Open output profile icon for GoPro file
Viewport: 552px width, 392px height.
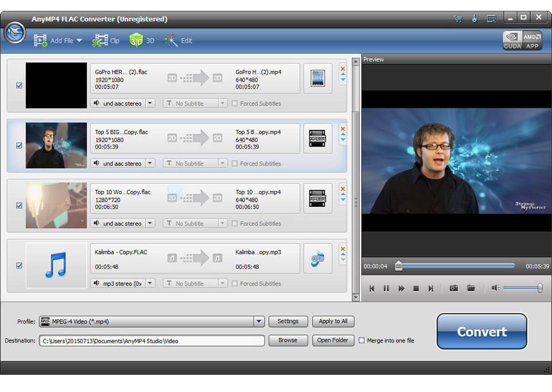pyautogui.click(x=317, y=78)
